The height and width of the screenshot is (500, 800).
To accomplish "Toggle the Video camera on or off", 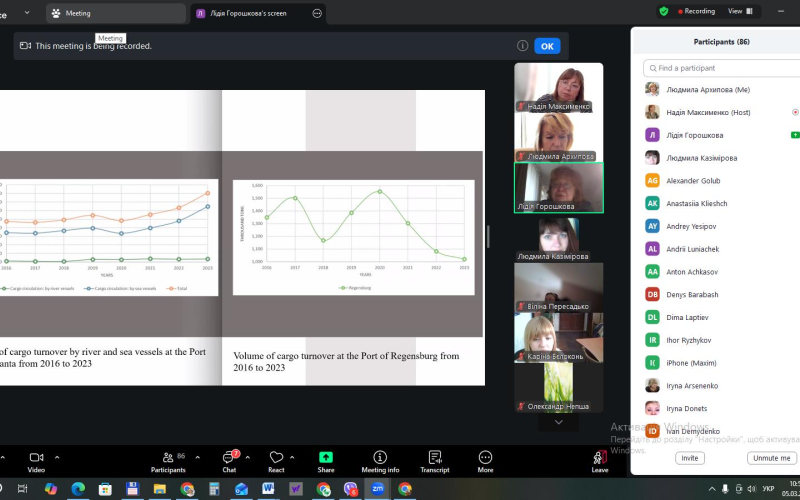I will pyautogui.click(x=36, y=457).
